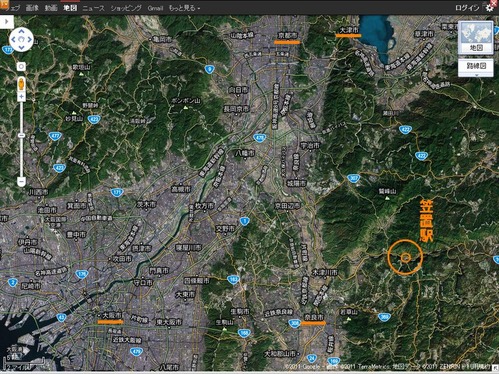Select the 地図 maps tab
This screenshot has width=499, height=374.
click(70, 8)
